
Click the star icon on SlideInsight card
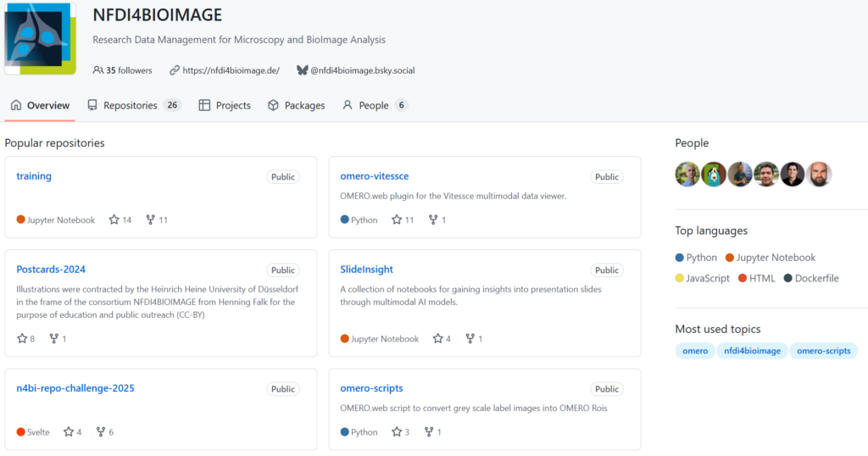pos(437,338)
